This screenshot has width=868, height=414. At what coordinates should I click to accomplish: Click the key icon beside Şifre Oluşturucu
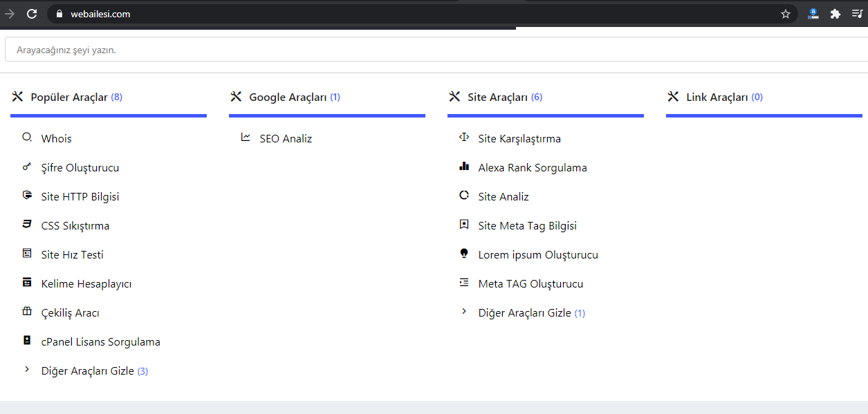point(27,167)
